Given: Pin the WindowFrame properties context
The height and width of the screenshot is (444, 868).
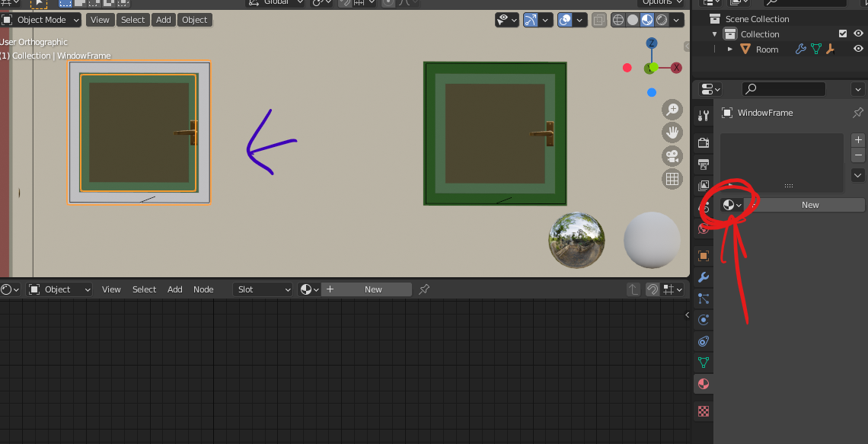Looking at the screenshot, I should point(857,113).
